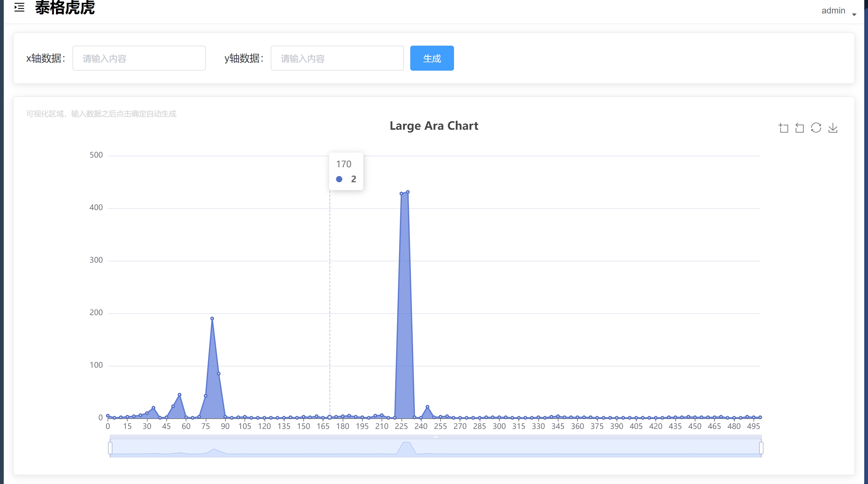Click the data point at peak near x 55
Screen dimensions: 868x484
pos(179,395)
